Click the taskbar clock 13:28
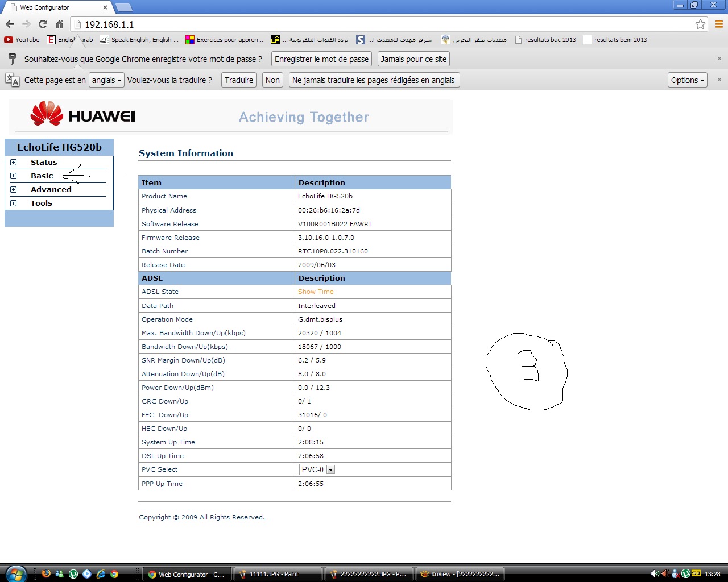The width and height of the screenshot is (728, 582). (713, 574)
